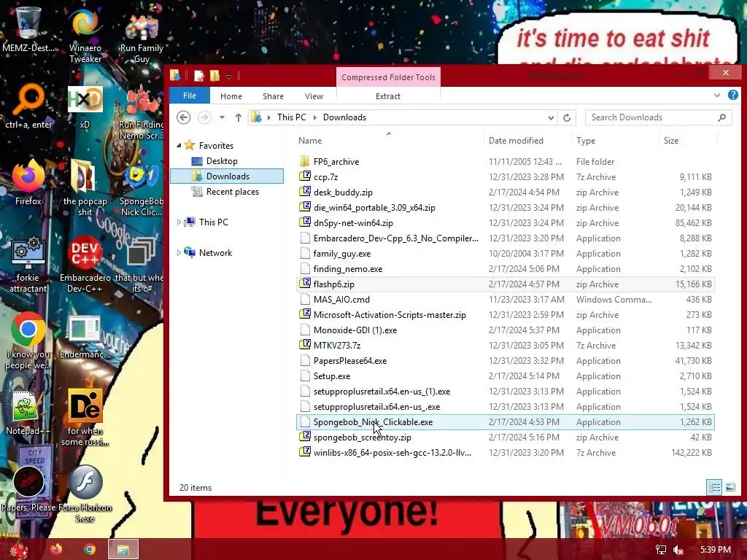Click the Back navigation button
The height and width of the screenshot is (560, 747).
coord(183,117)
